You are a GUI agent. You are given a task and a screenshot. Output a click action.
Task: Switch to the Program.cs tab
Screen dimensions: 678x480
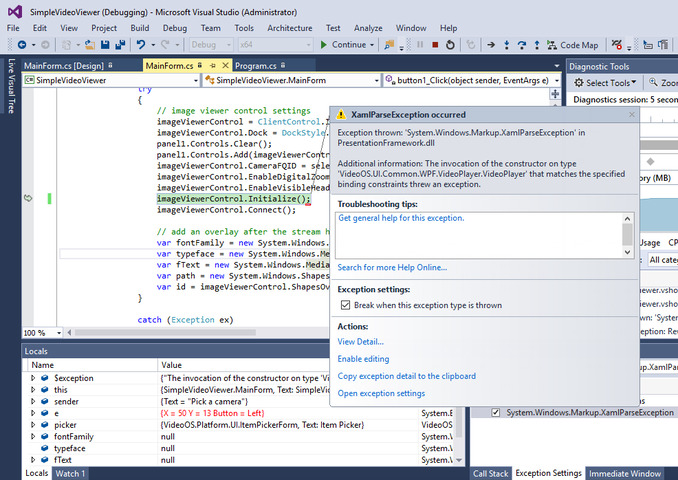256,65
